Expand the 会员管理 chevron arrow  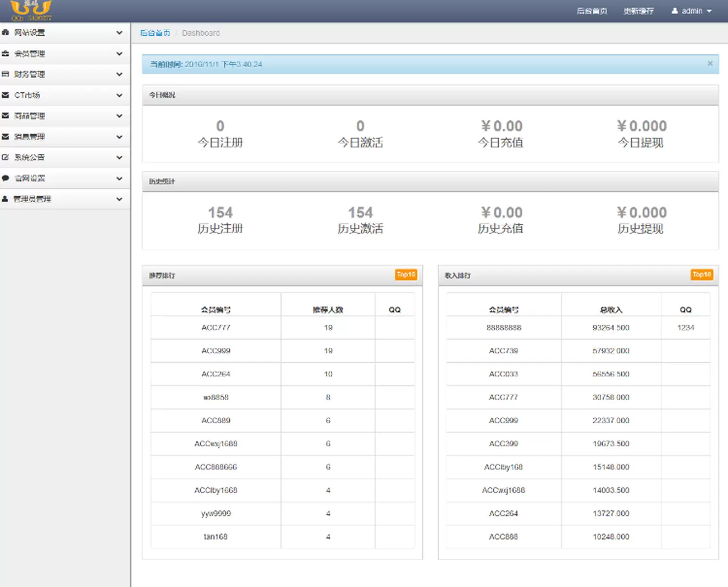coord(119,54)
